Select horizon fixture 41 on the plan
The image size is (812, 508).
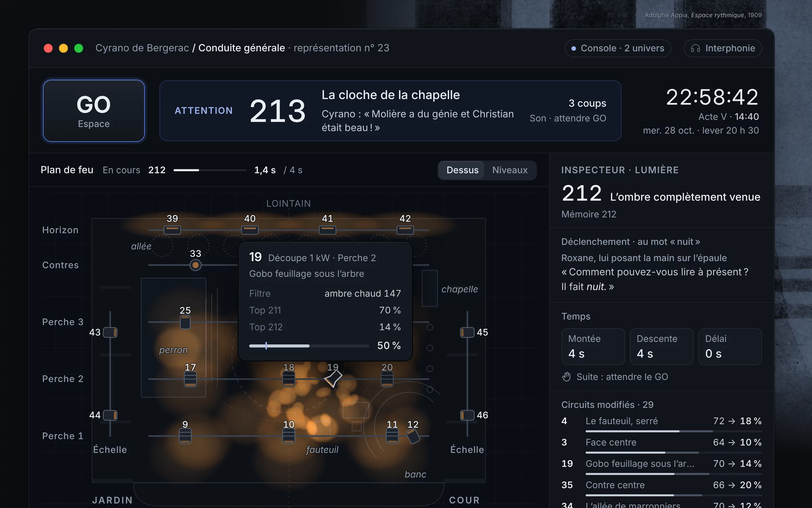pos(328,230)
